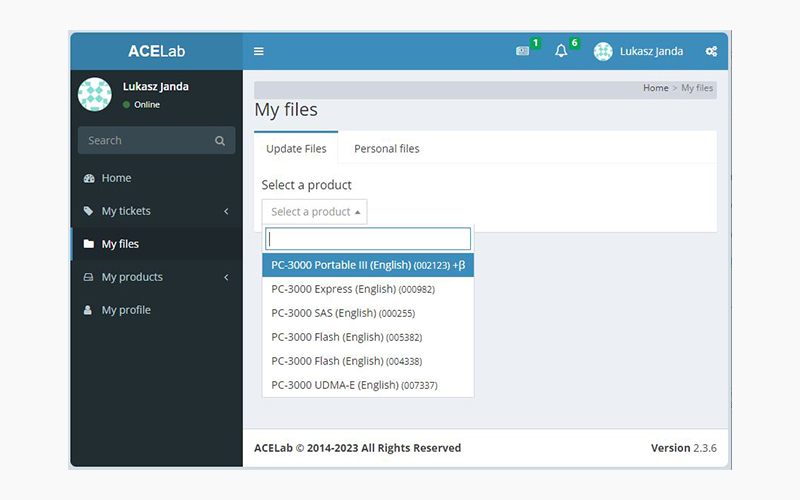Click the Home dashboard icon in sidebar
This screenshot has height=500, width=800.
89,178
